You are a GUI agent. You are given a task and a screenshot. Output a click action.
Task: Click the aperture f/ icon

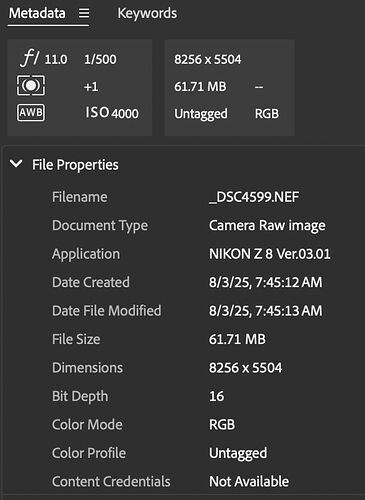[30, 58]
